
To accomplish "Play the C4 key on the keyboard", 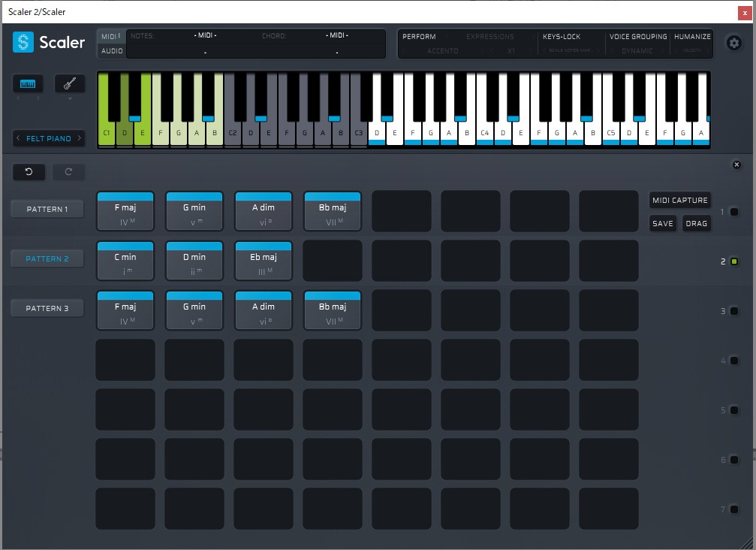I will coord(484,133).
